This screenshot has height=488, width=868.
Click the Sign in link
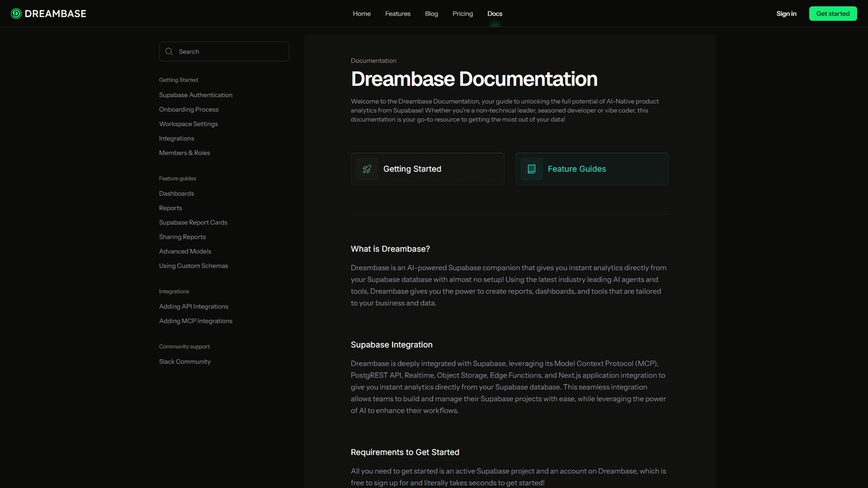click(x=787, y=14)
